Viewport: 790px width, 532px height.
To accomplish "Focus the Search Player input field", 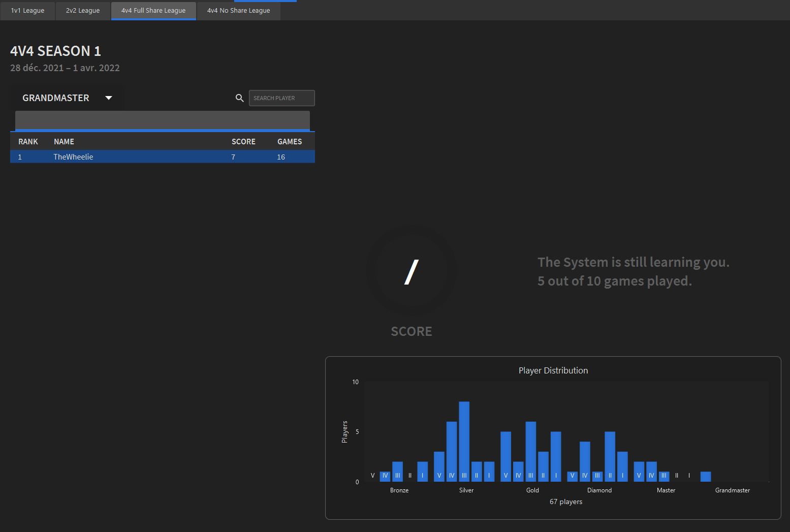I will [x=282, y=98].
